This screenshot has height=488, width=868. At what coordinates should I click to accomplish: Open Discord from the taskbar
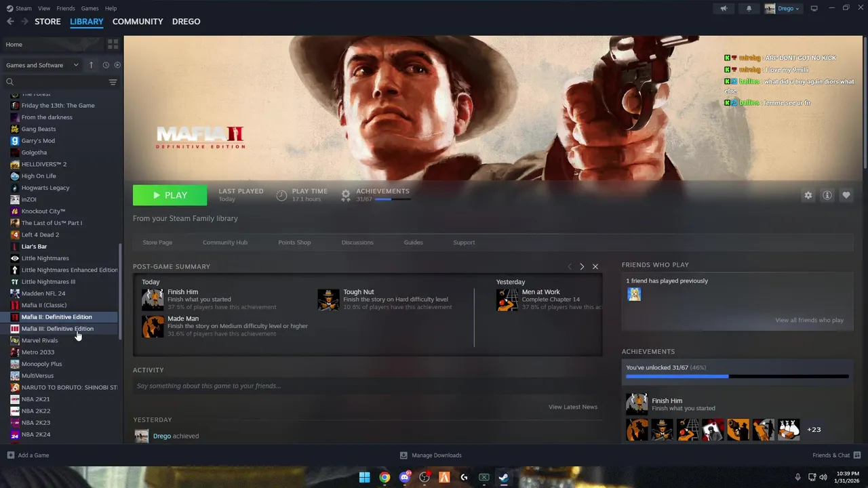[x=405, y=477]
